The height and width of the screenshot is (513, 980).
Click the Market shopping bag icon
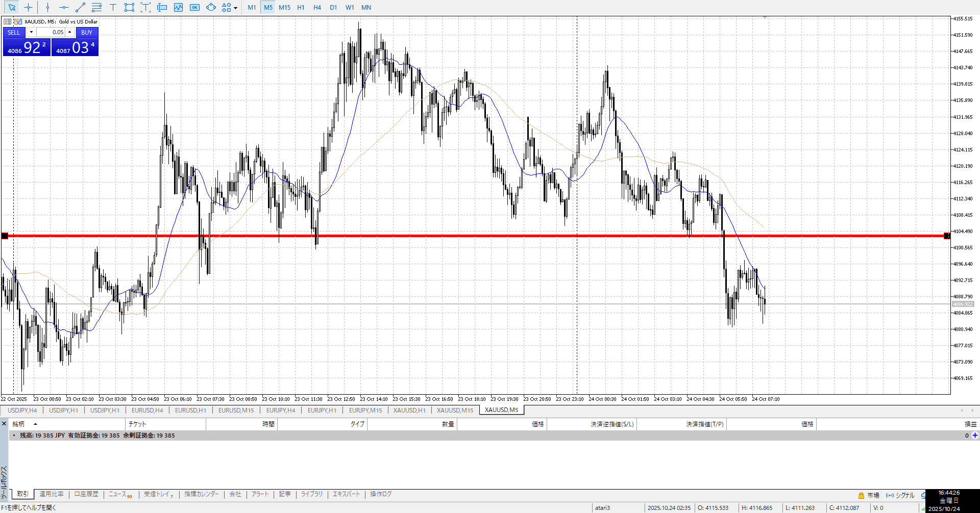tap(861, 495)
